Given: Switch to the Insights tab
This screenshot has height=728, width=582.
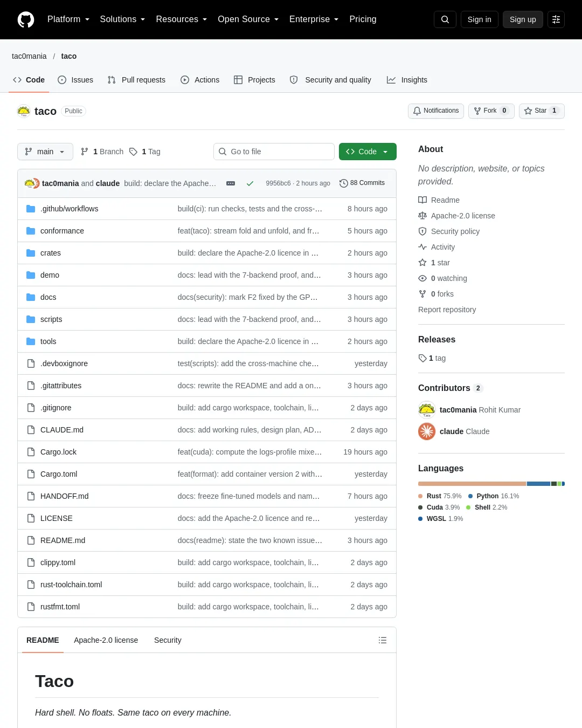Looking at the screenshot, I should pos(407,80).
